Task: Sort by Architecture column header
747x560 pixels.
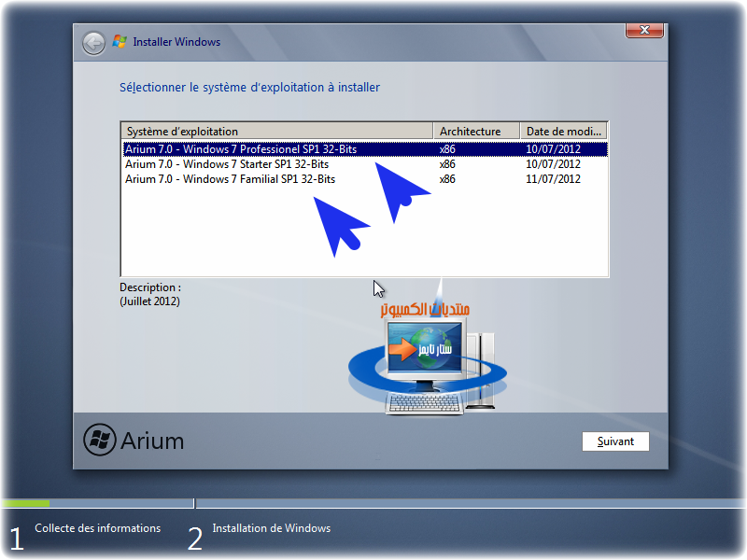Action: (476, 131)
